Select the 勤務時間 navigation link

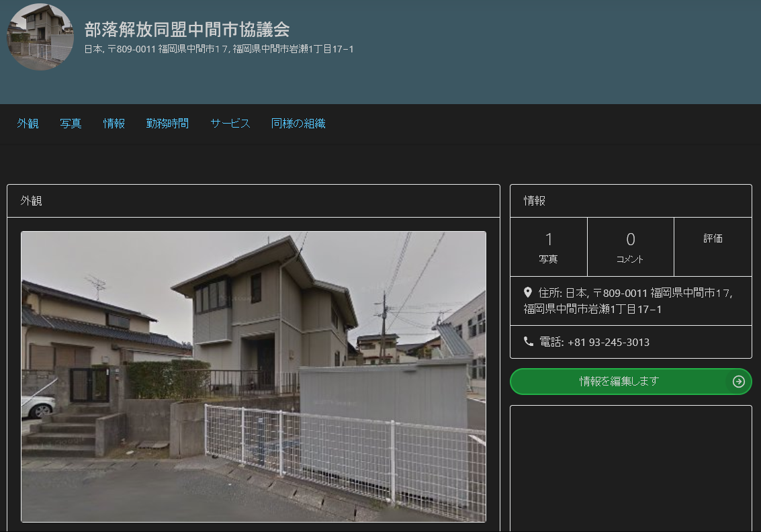(x=167, y=124)
